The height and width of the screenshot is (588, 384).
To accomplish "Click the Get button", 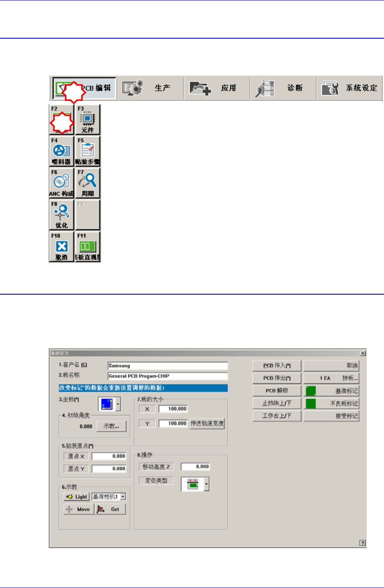I will click(111, 509).
